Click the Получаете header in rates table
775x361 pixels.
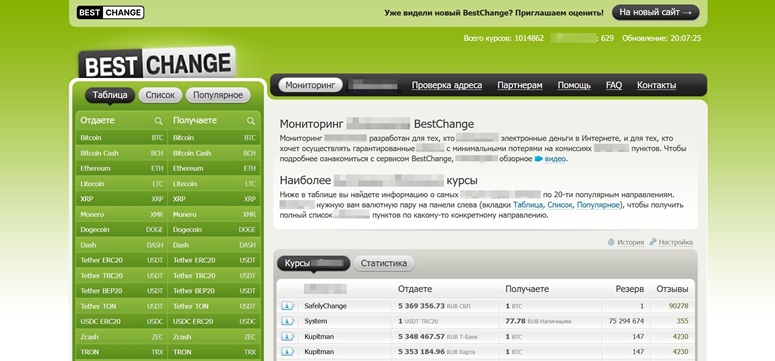tap(527, 289)
